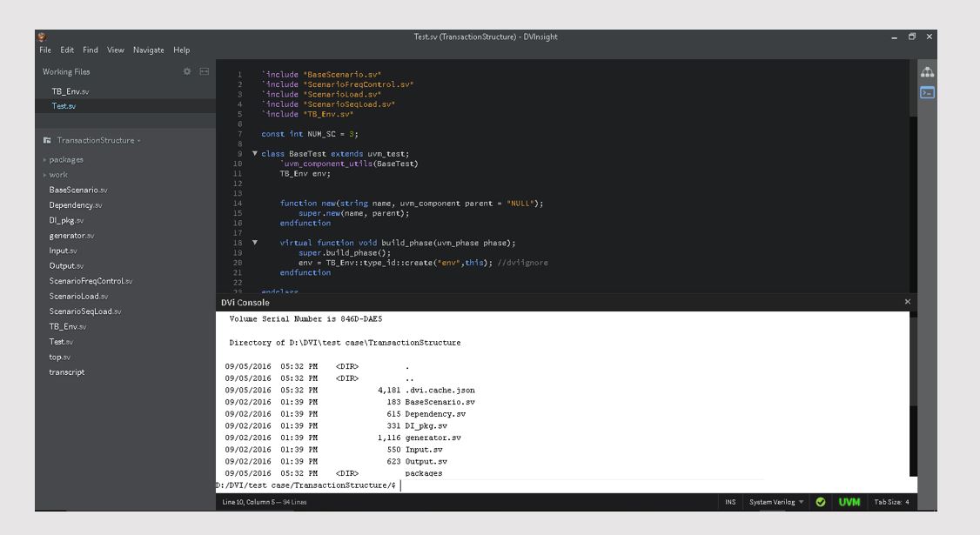Expand the packages folder
980x535 pixels.
click(x=65, y=160)
